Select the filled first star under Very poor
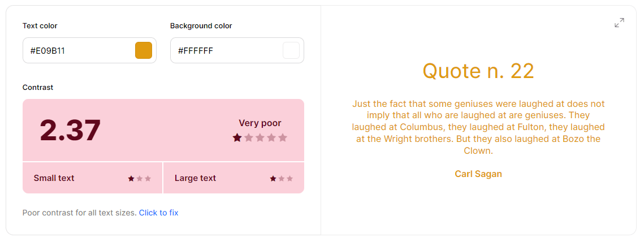Image resolution: width=644 pixels, height=246 pixels. [237, 137]
